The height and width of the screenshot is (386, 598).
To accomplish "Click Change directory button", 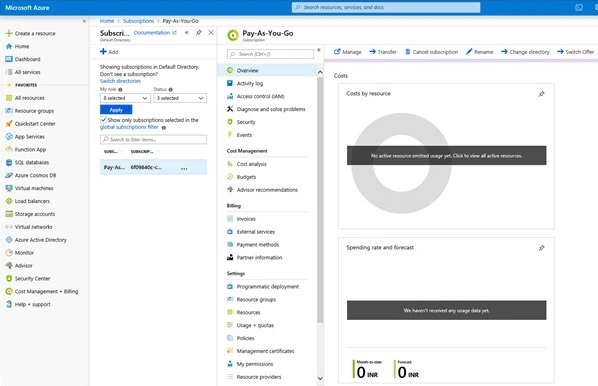I will click(525, 52).
